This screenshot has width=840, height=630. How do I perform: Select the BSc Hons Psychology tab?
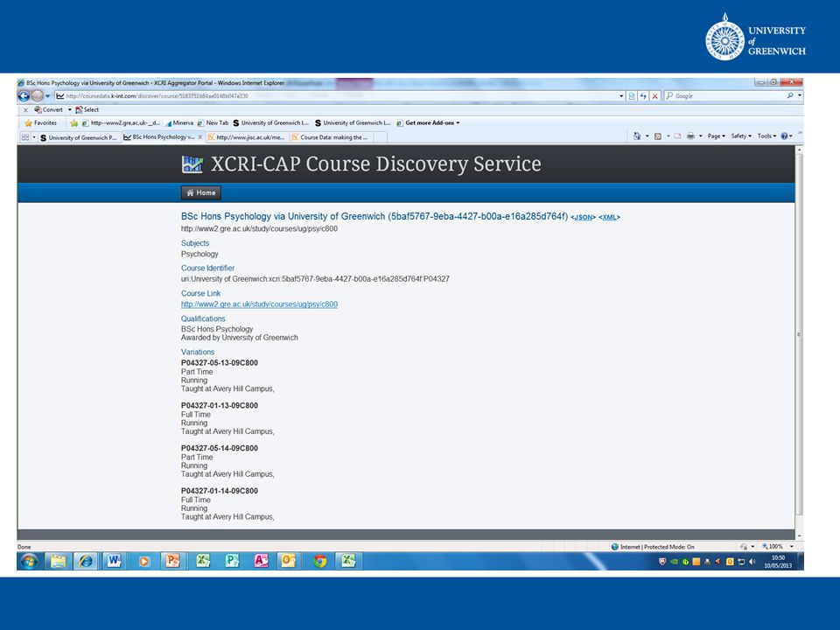click(159, 137)
